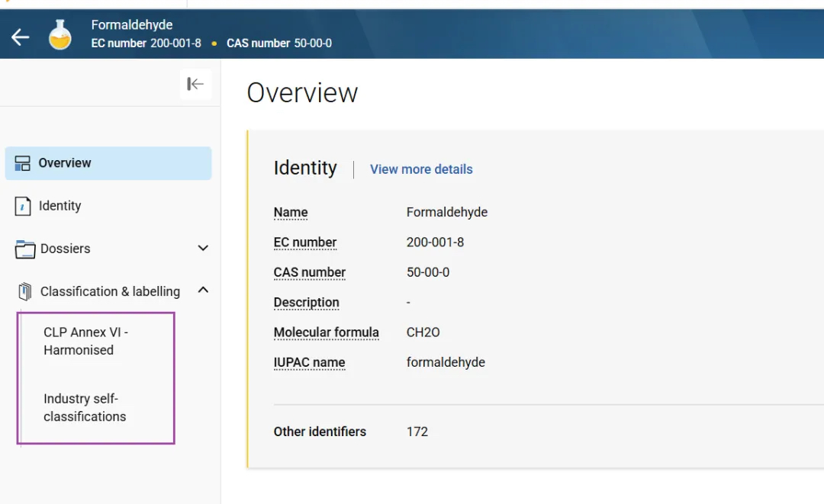Click the flask substance icon in header
Screen dimensions: 824x504
[x=60, y=34]
